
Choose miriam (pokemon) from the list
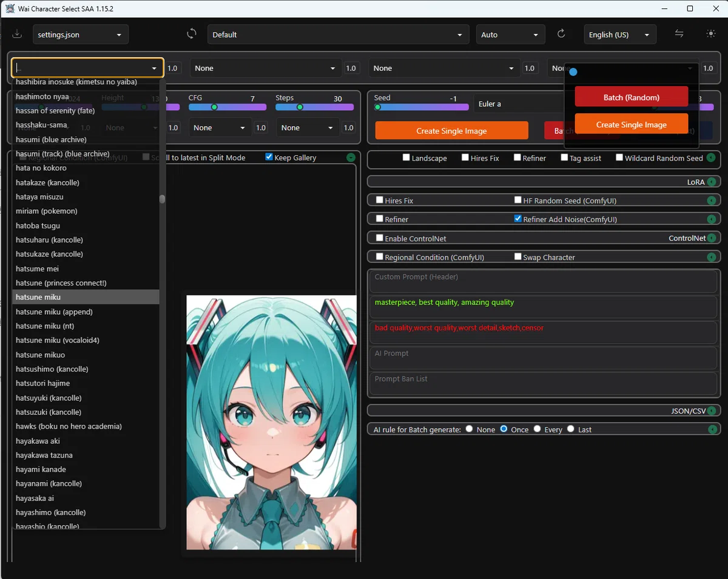point(86,211)
